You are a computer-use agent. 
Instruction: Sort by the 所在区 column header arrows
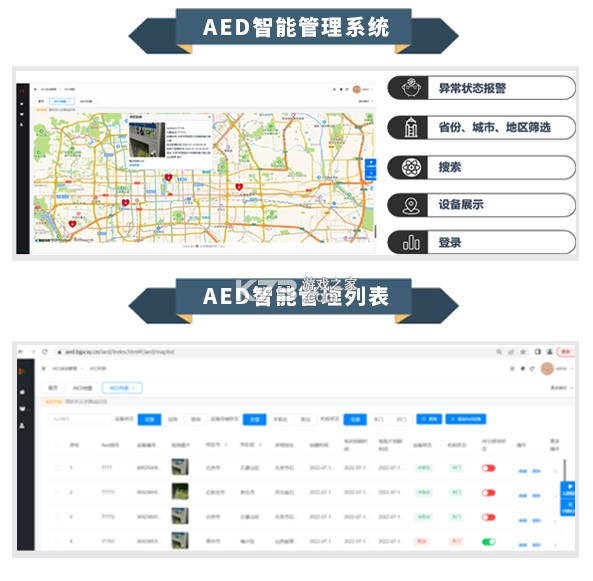[x=260, y=445]
